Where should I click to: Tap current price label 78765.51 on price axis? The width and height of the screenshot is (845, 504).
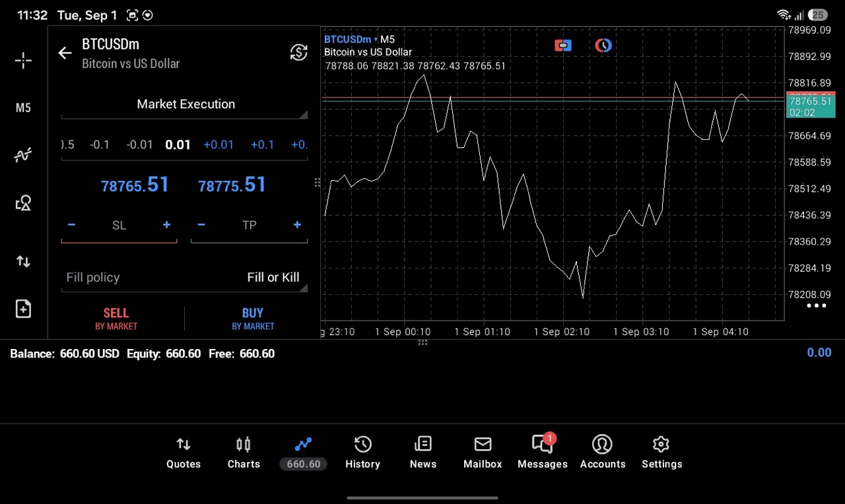[x=811, y=101]
